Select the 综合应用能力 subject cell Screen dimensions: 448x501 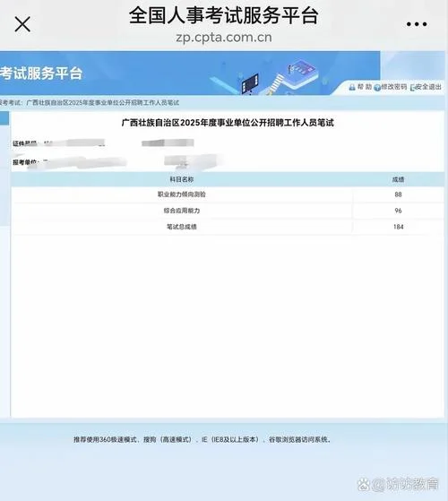[181, 211]
